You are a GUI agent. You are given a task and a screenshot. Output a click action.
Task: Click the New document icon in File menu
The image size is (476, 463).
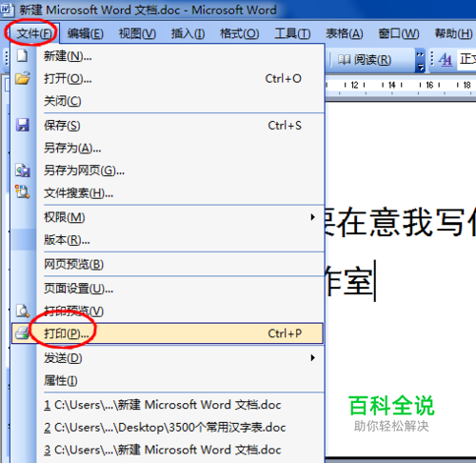pyautogui.click(x=22, y=56)
